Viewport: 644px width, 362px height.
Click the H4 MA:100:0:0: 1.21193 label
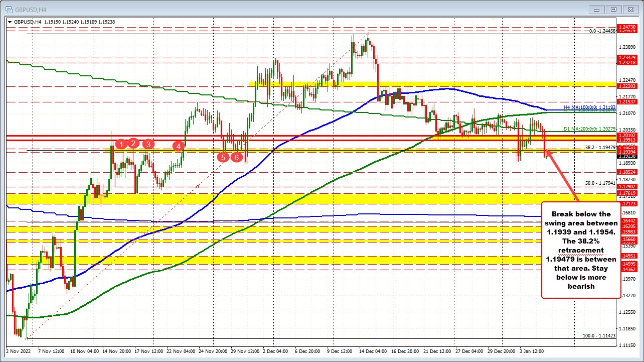(589, 107)
